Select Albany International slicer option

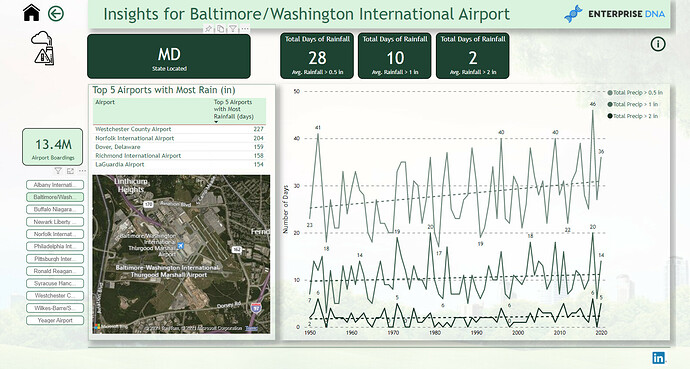[x=55, y=185]
